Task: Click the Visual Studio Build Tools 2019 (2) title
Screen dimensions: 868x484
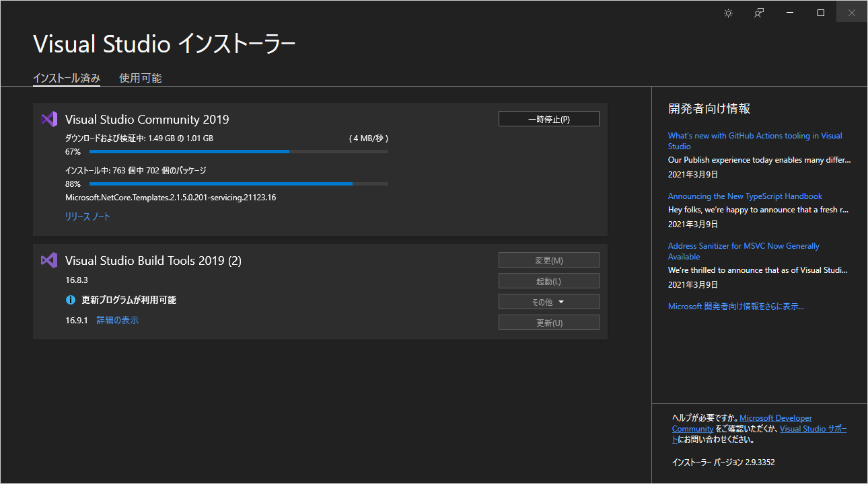Action: (153, 261)
